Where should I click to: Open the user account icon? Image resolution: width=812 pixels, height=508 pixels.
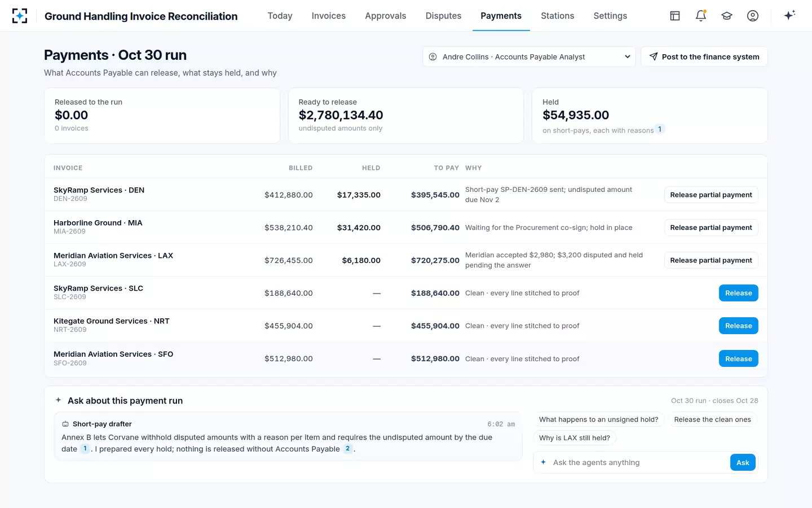point(753,16)
